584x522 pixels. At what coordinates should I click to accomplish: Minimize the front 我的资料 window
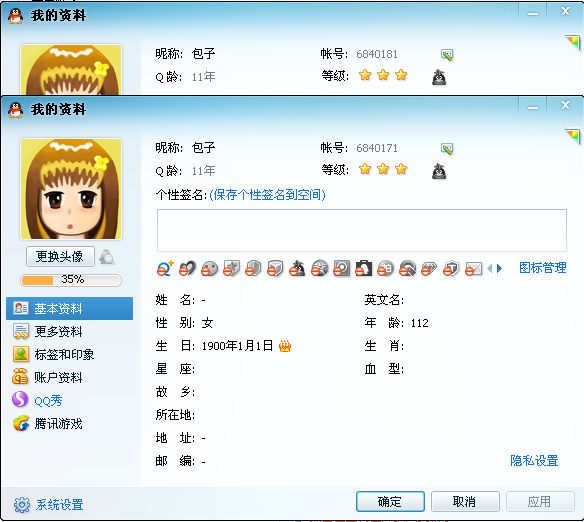tap(533, 106)
